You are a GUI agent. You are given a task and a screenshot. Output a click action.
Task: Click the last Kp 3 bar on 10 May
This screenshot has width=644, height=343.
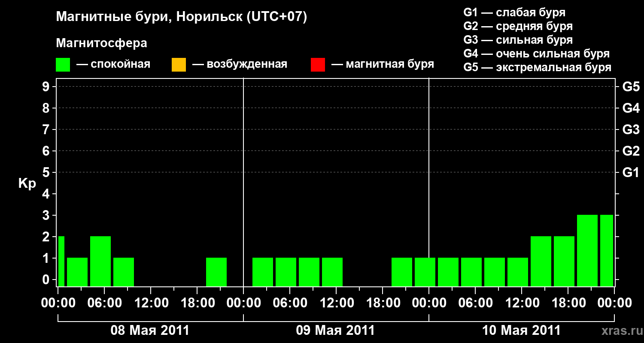[607, 250]
